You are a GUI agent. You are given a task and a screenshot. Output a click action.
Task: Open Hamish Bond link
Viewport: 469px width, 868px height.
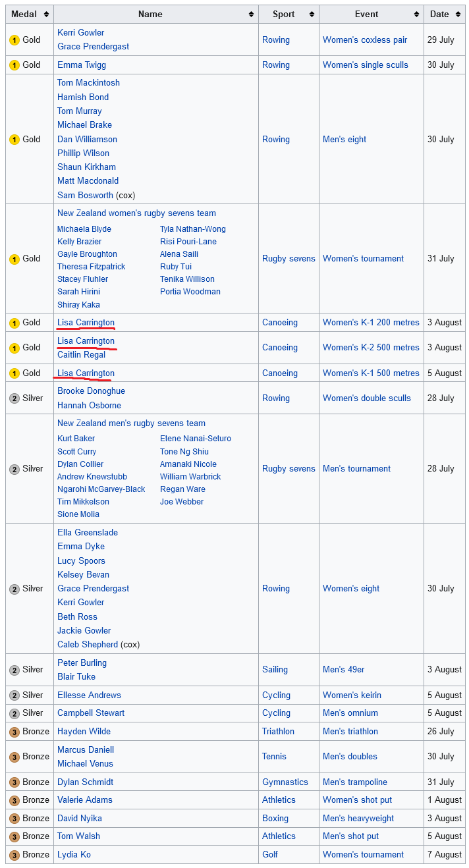click(x=83, y=97)
